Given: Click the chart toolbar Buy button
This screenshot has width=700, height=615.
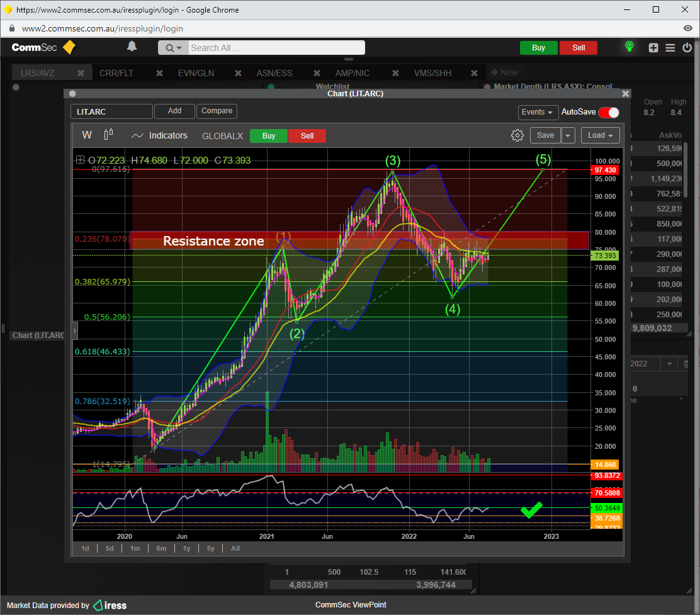Looking at the screenshot, I should coord(269,136).
